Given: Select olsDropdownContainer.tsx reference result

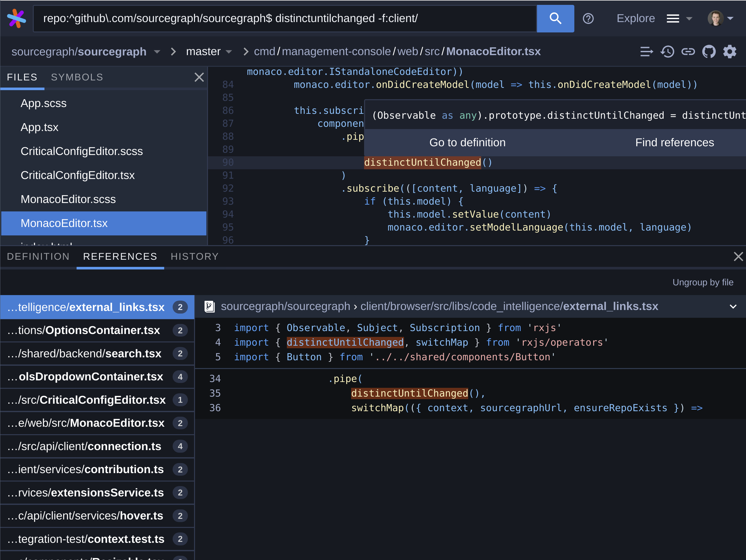Looking at the screenshot, I should pyautogui.click(x=97, y=377).
